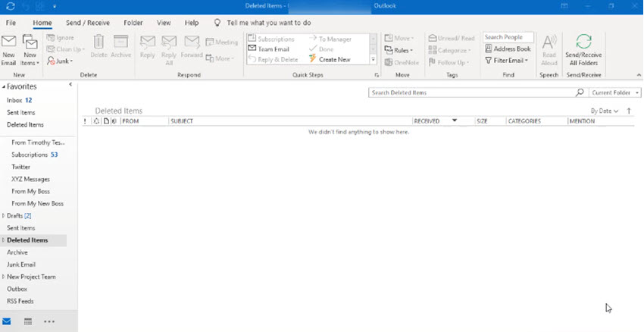Reverse sort order arrow
644x332 pixels.
tap(629, 111)
